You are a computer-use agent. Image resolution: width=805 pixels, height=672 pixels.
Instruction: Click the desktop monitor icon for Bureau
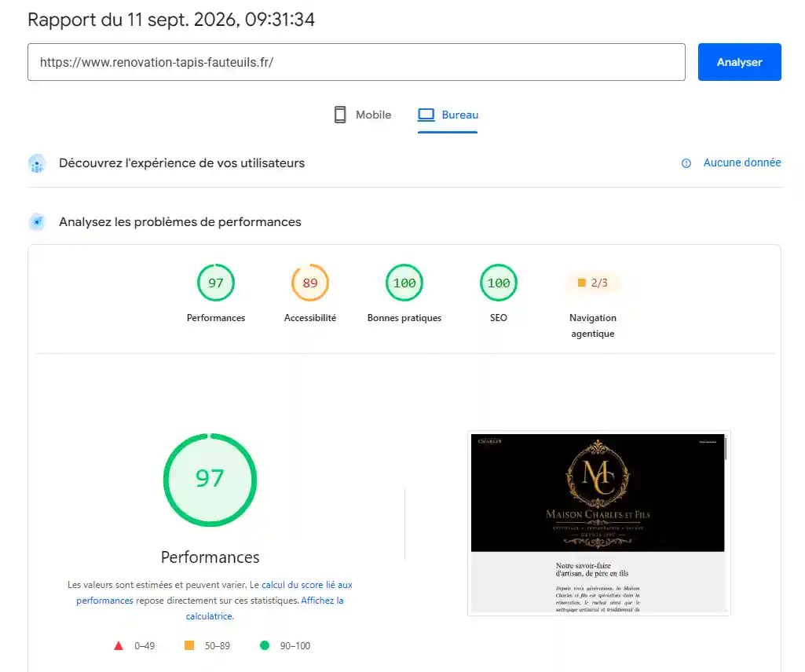coord(426,115)
